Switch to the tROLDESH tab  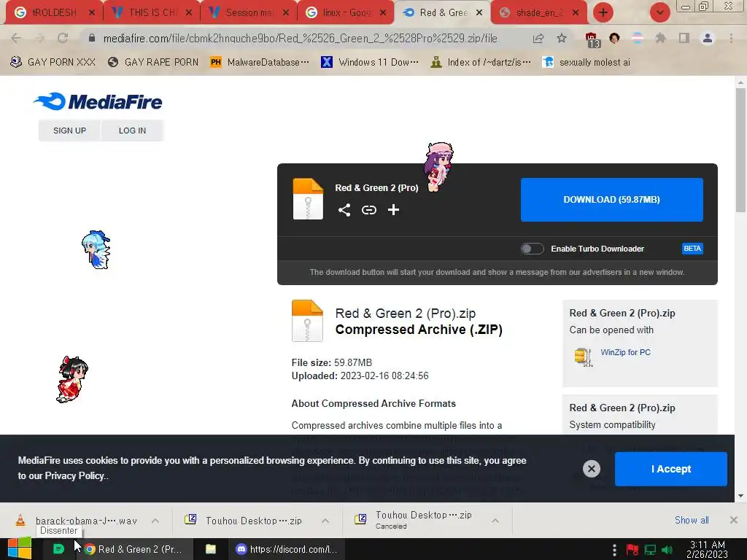53,12
